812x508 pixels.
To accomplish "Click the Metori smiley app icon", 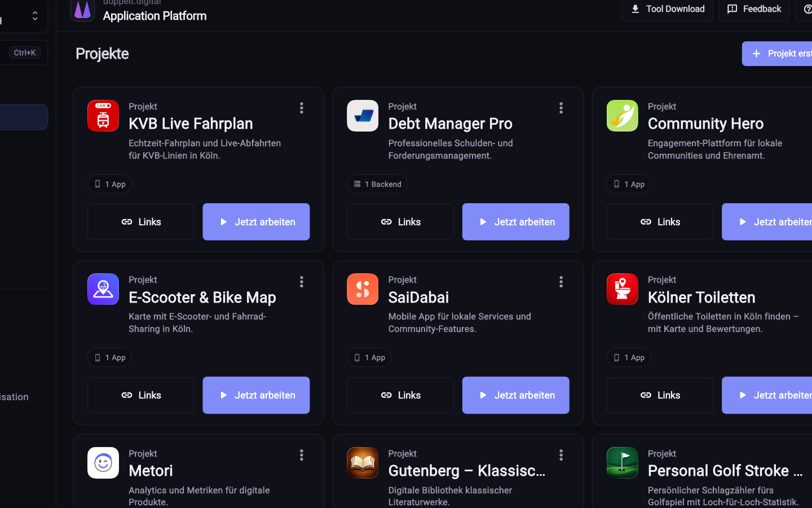I will click(x=103, y=463).
